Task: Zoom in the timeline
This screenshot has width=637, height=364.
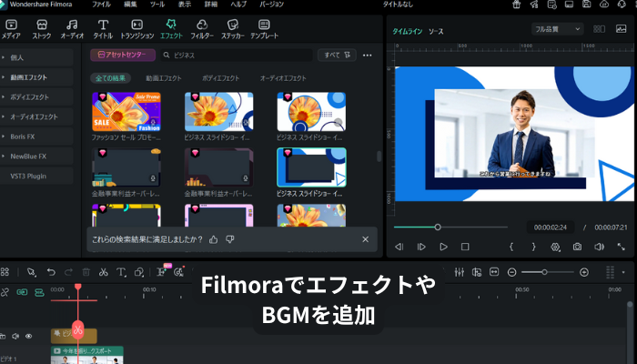Action: [x=584, y=272]
